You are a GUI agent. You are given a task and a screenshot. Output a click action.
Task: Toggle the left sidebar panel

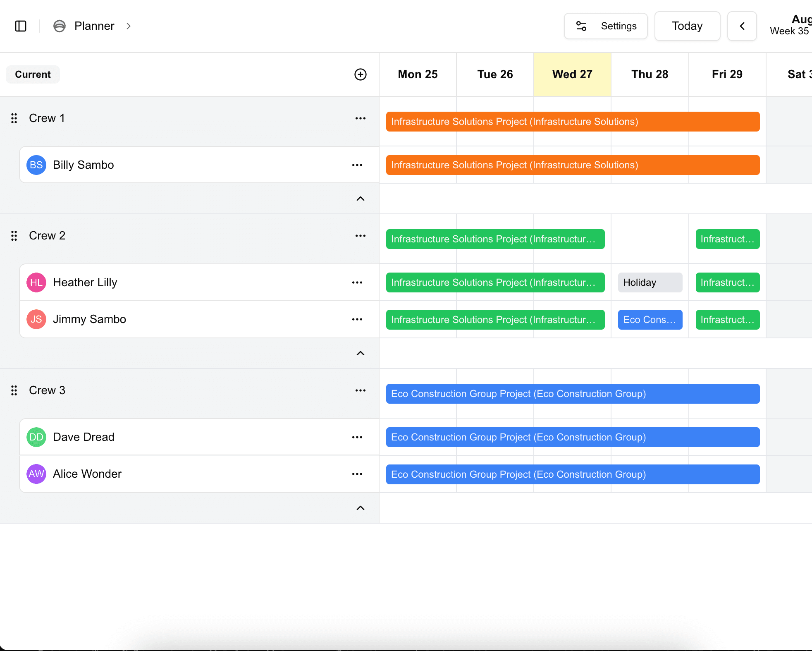click(20, 26)
